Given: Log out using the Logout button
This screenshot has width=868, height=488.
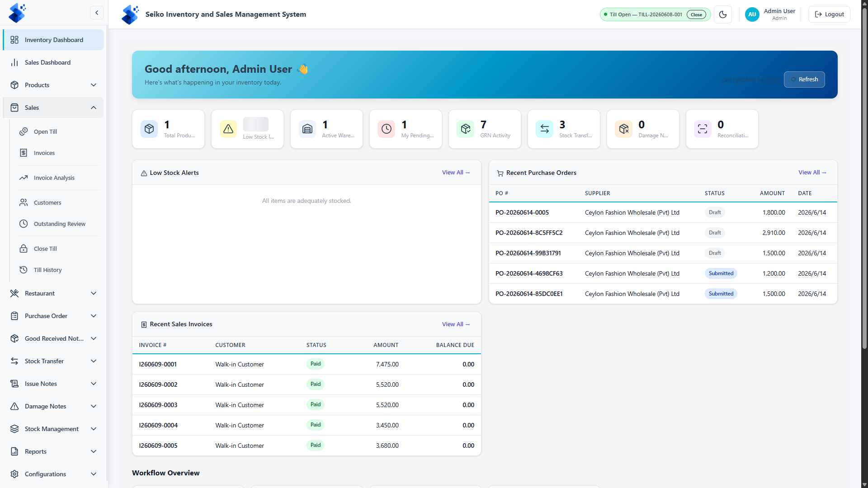Looking at the screenshot, I should click(x=829, y=14).
